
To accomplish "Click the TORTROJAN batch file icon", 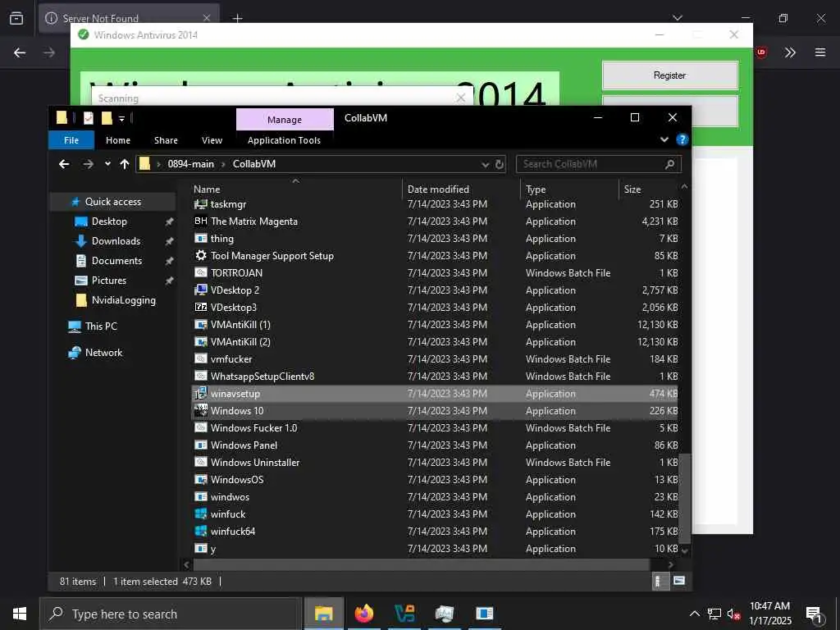I will click(200, 272).
